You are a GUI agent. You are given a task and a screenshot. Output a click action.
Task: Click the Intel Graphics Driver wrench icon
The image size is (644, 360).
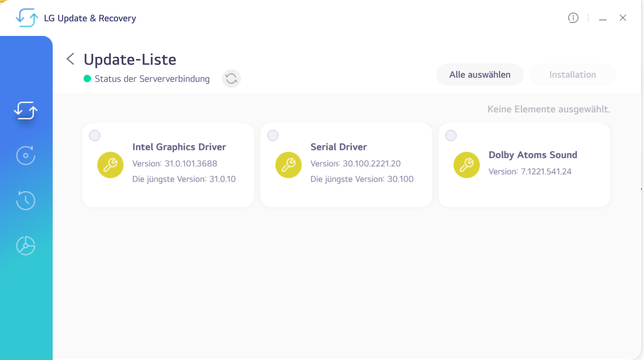[110, 165]
